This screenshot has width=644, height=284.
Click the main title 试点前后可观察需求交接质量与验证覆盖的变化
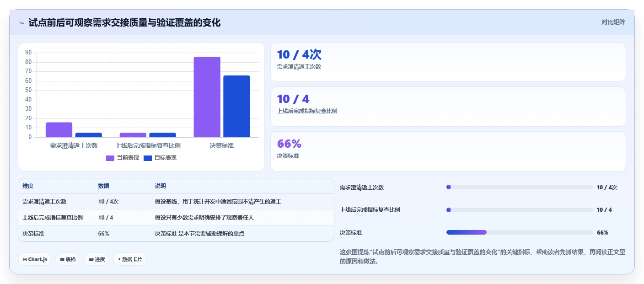[124, 23]
